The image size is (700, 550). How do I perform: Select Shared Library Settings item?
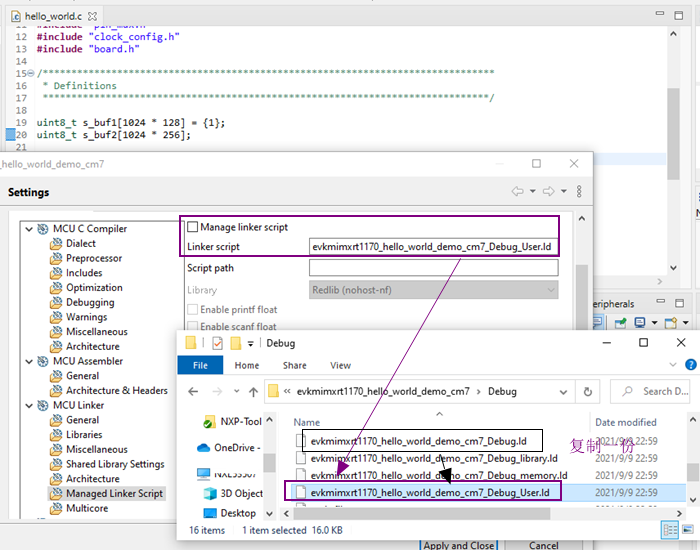115,464
